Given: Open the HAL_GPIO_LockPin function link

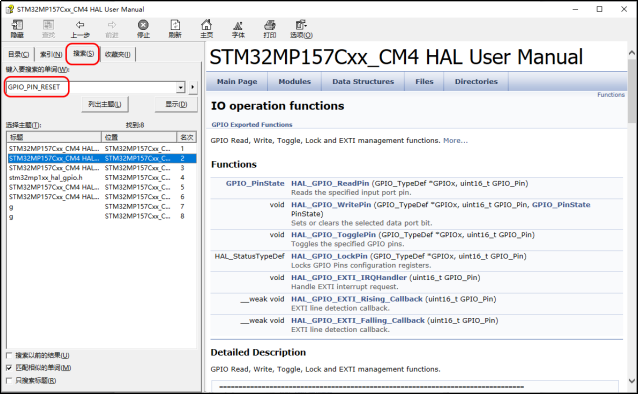Looking at the screenshot, I should [329, 256].
